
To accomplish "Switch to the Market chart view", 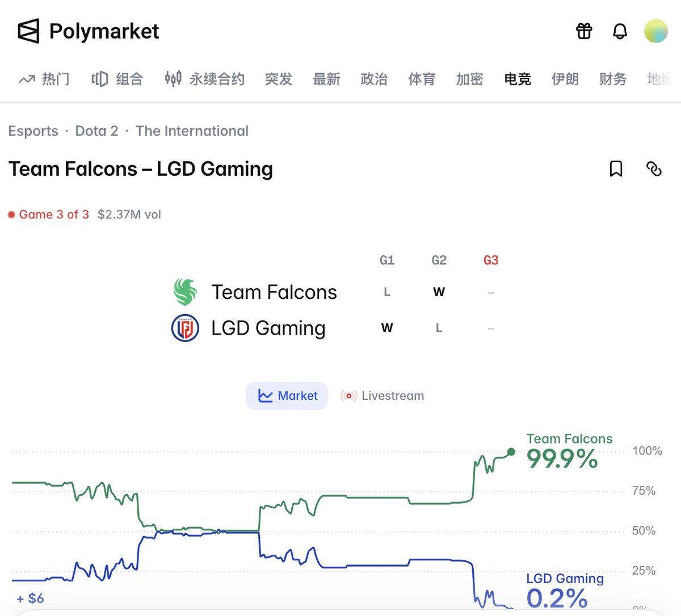I will 287,396.
